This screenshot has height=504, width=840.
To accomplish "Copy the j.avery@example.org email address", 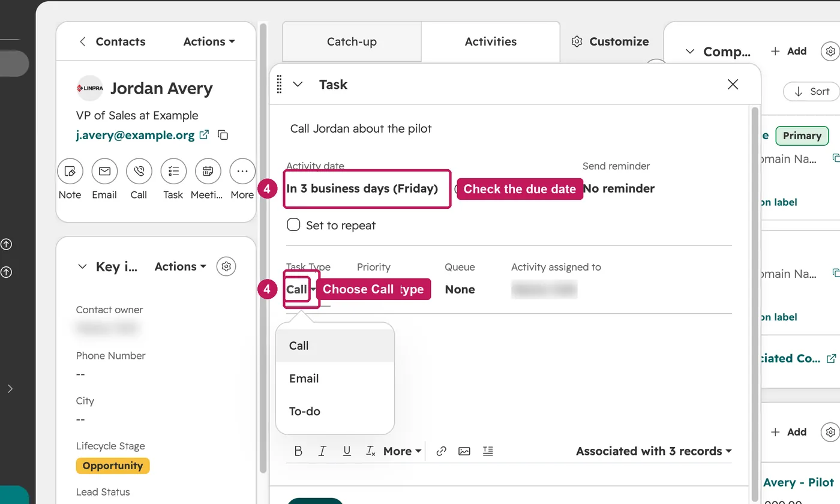I will tap(223, 135).
